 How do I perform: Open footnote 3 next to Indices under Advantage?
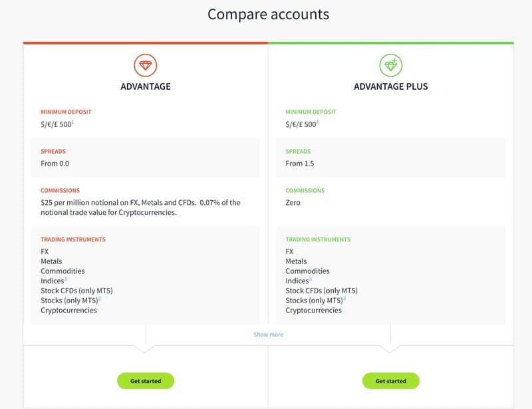(65, 279)
